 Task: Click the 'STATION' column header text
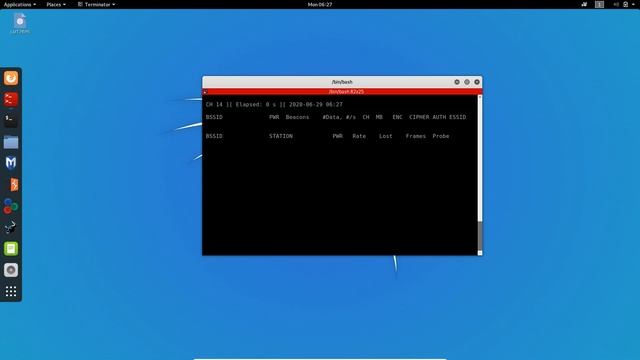281,136
